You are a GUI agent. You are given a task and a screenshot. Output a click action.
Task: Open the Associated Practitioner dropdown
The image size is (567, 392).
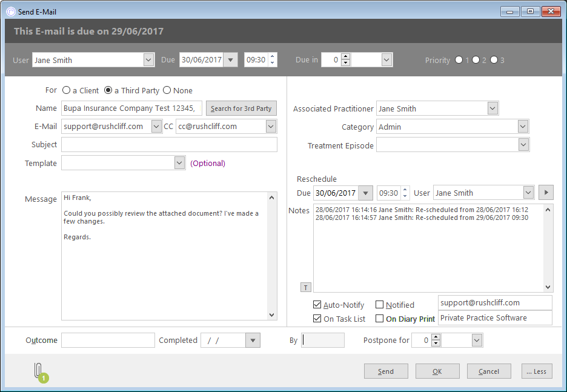coord(492,108)
